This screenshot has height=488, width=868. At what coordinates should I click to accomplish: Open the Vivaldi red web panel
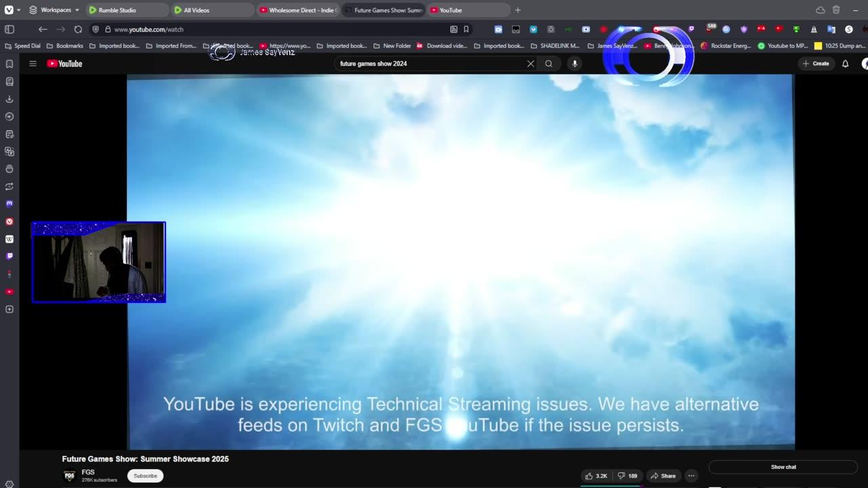point(9,222)
